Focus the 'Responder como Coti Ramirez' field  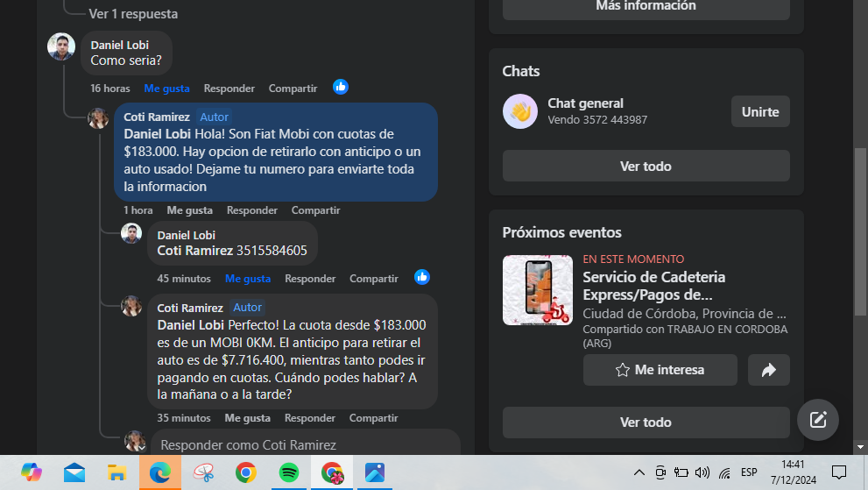(x=306, y=444)
